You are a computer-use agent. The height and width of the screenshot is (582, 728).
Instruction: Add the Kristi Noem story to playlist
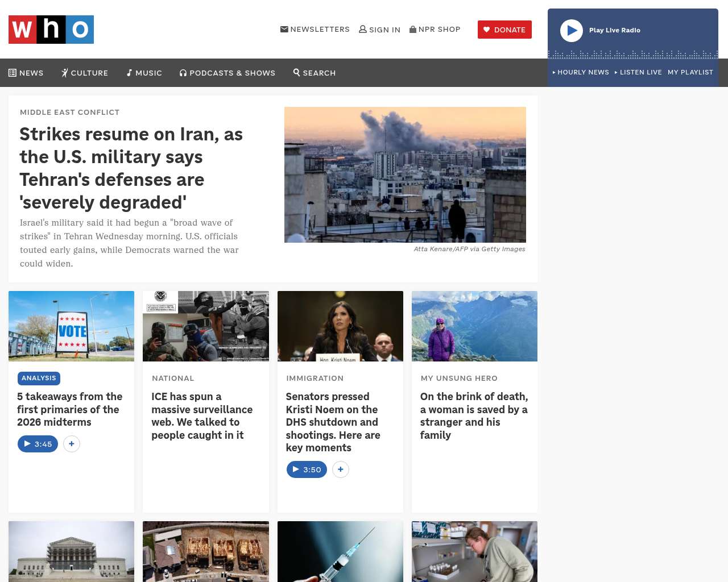click(x=341, y=469)
